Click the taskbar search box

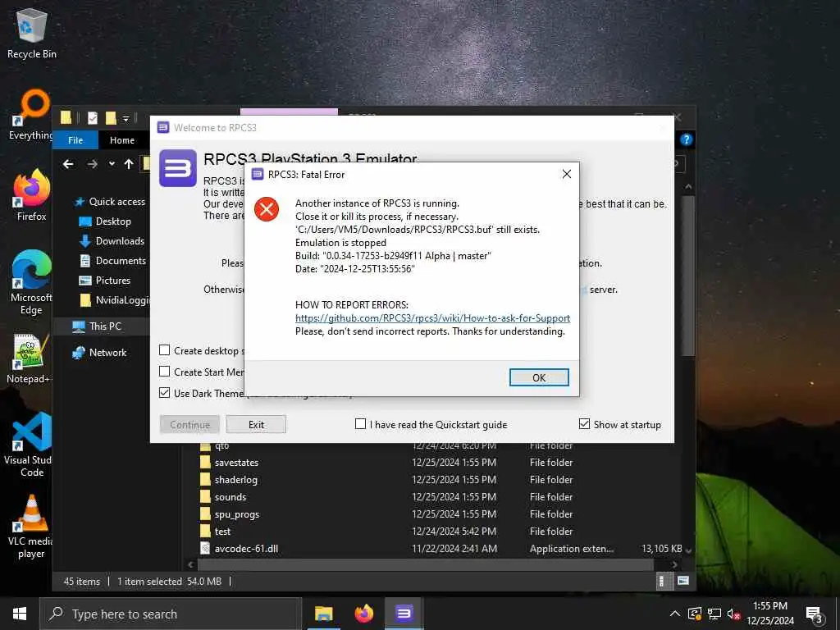click(x=171, y=614)
